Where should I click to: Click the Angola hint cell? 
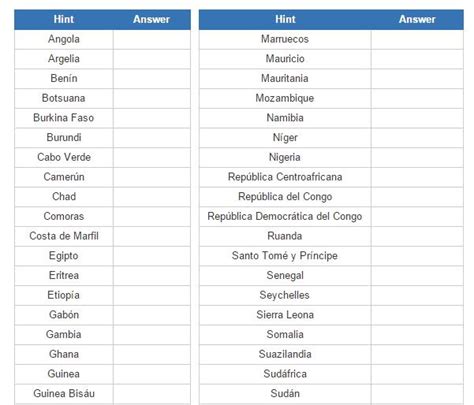64,39
